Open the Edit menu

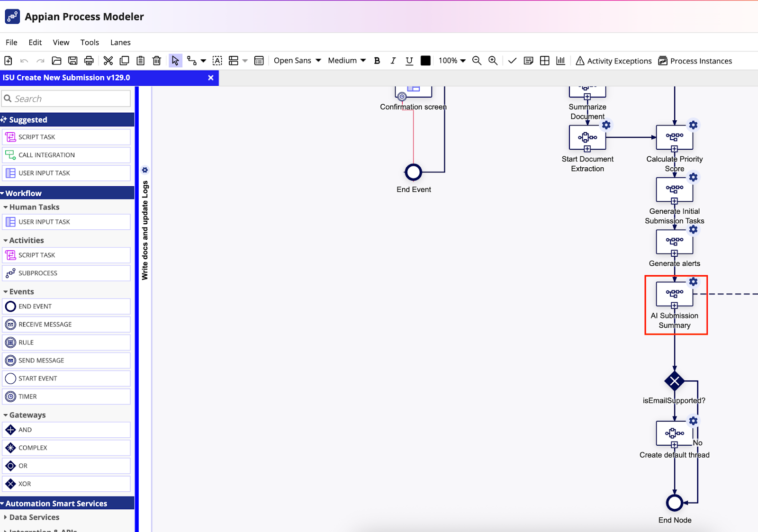pyautogui.click(x=35, y=42)
